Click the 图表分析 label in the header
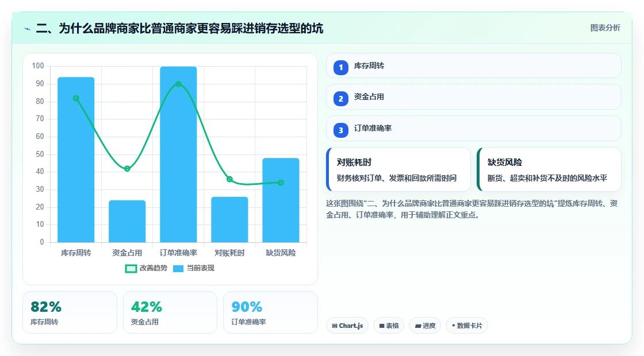The image size is (644, 356). tap(605, 28)
